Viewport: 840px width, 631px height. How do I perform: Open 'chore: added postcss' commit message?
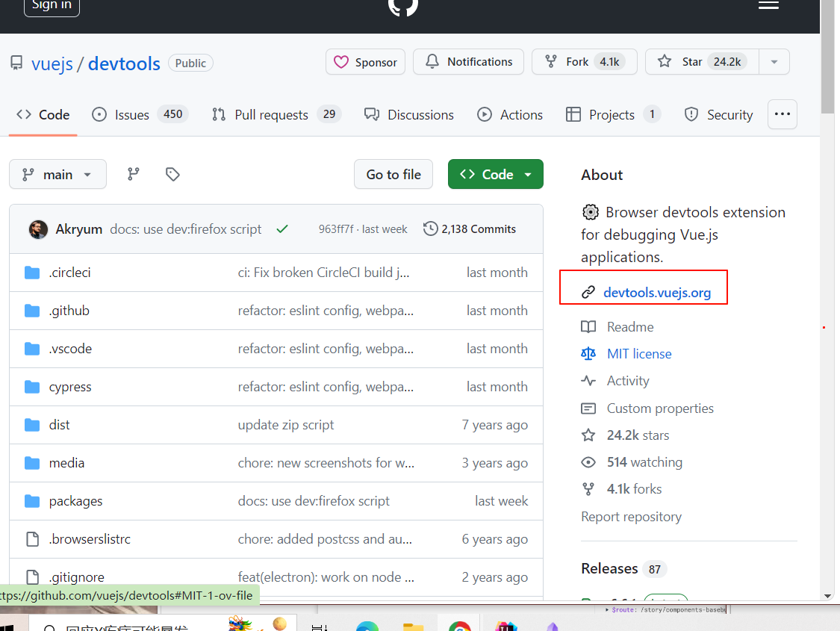[x=325, y=539]
